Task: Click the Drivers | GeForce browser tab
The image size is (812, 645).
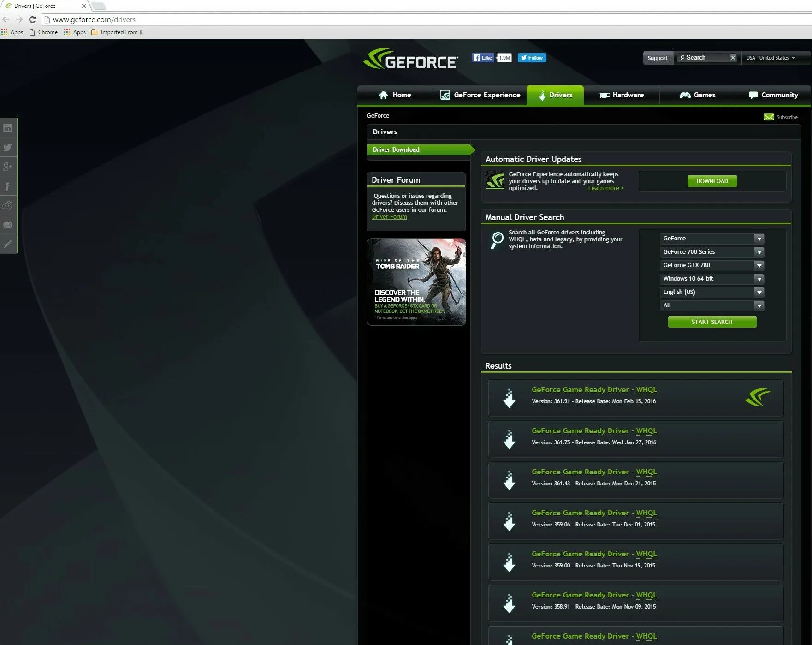Action: click(44, 6)
